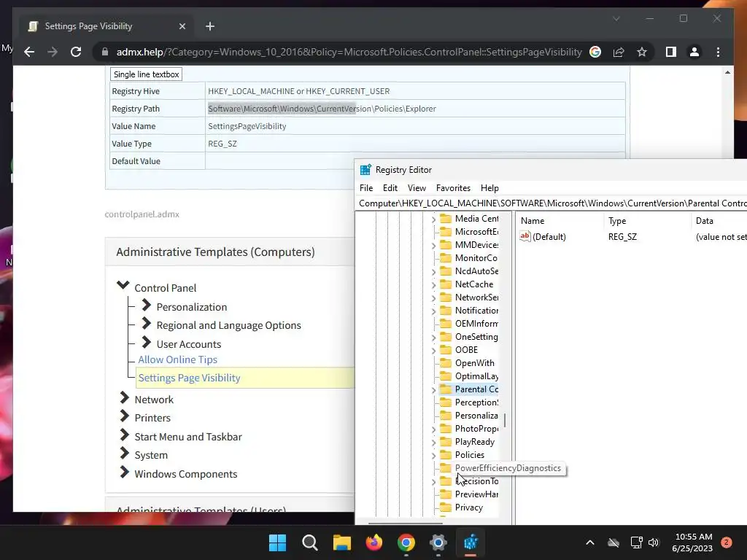747x560 pixels.
Task: Expand the Start Menu and Taskbar node
Action: tap(124, 435)
